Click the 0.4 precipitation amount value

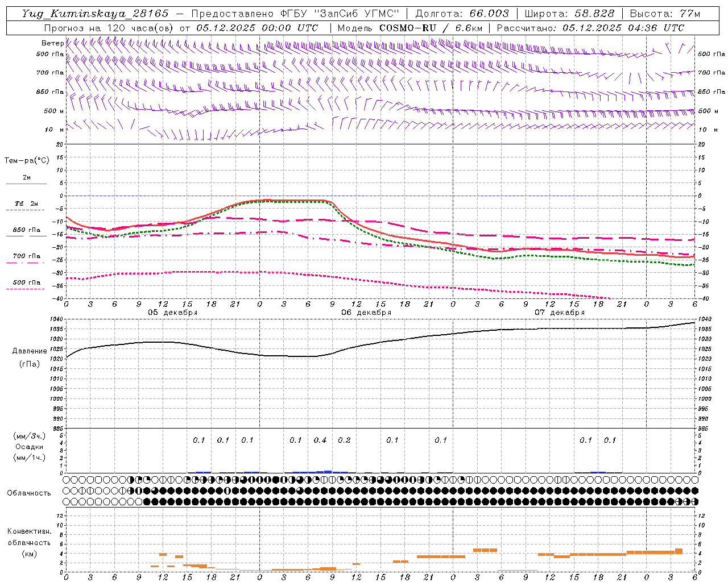pyautogui.click(x=320, y=440)
